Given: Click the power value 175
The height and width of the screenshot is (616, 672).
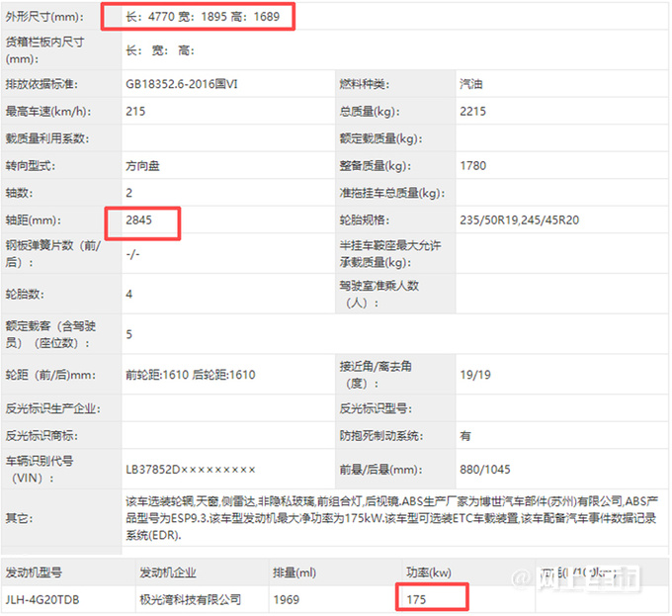Looking at the screenshot, I should pos(416,600).
